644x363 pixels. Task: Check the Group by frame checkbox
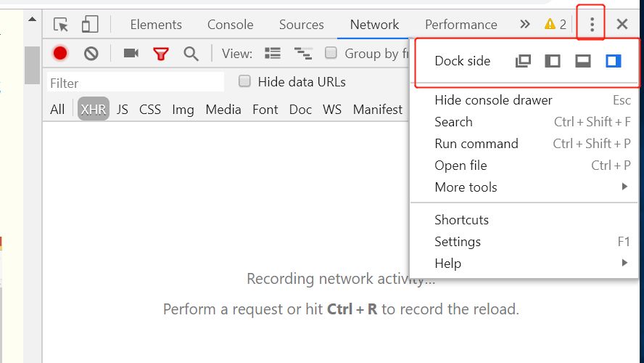331,52
